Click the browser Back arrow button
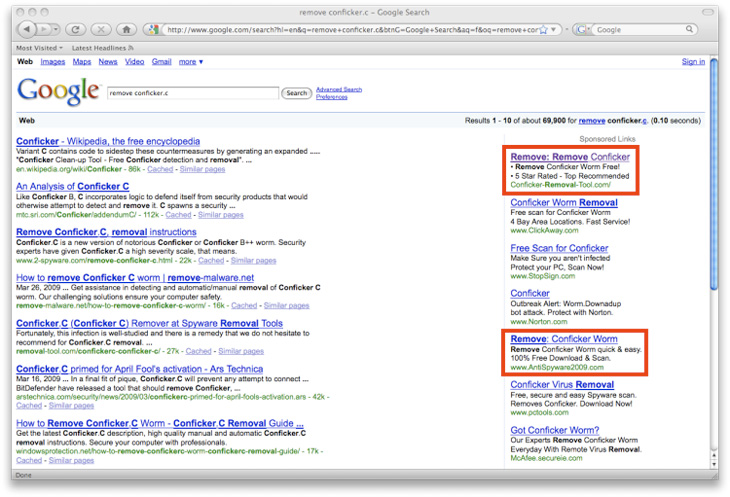 click(x=27, y=30)
